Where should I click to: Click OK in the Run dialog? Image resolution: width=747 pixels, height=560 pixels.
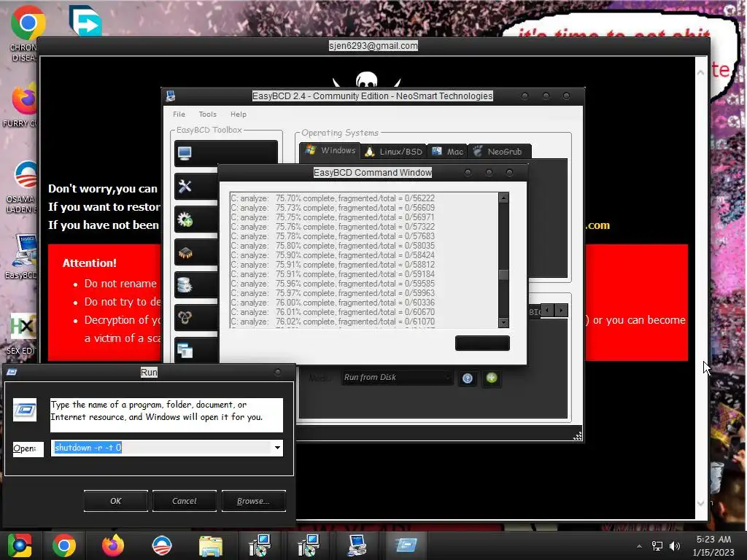(x=116, y=501)
